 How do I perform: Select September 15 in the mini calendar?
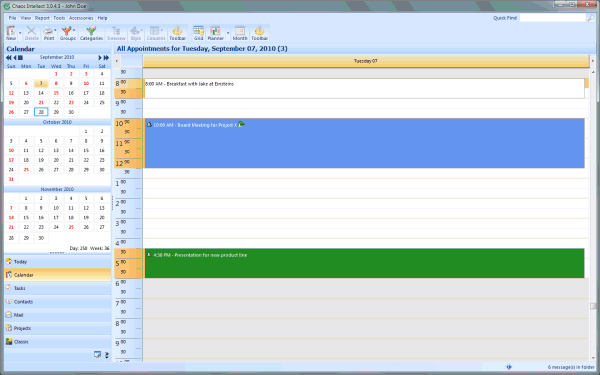click(x=56, y=93)
